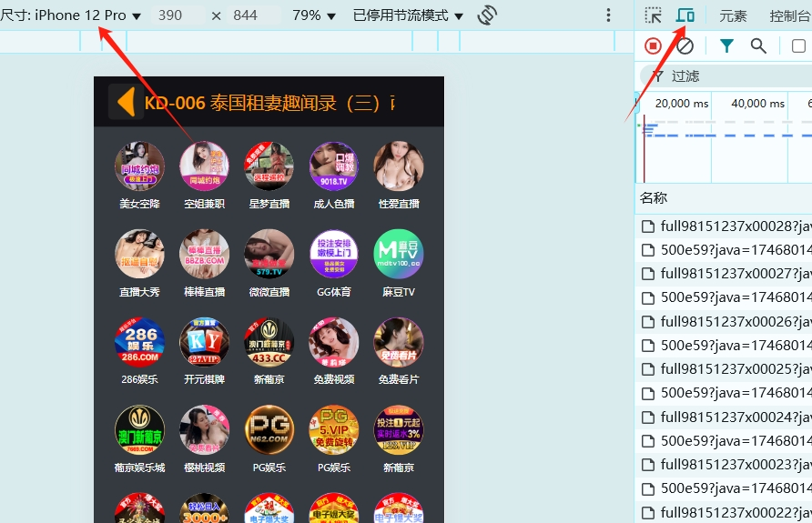Open the 免费视频 icon
The height and width of the screenshot is (523, 812).
point(334,342)
